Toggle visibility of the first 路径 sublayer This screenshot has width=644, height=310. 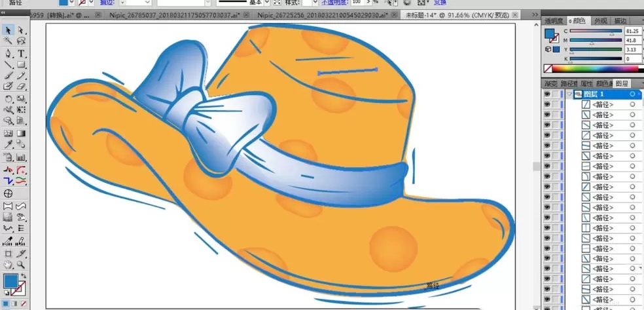pyautogui.click(x=547, y=104)
